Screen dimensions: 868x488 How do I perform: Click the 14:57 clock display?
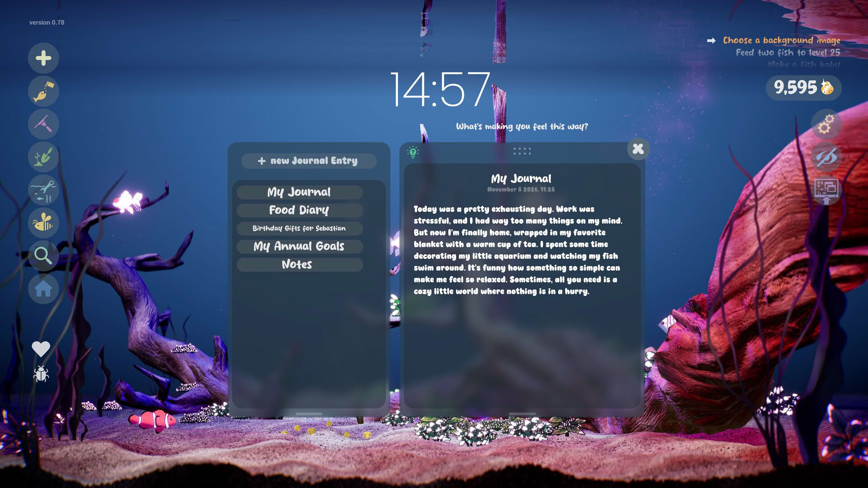tap(440, 89)
